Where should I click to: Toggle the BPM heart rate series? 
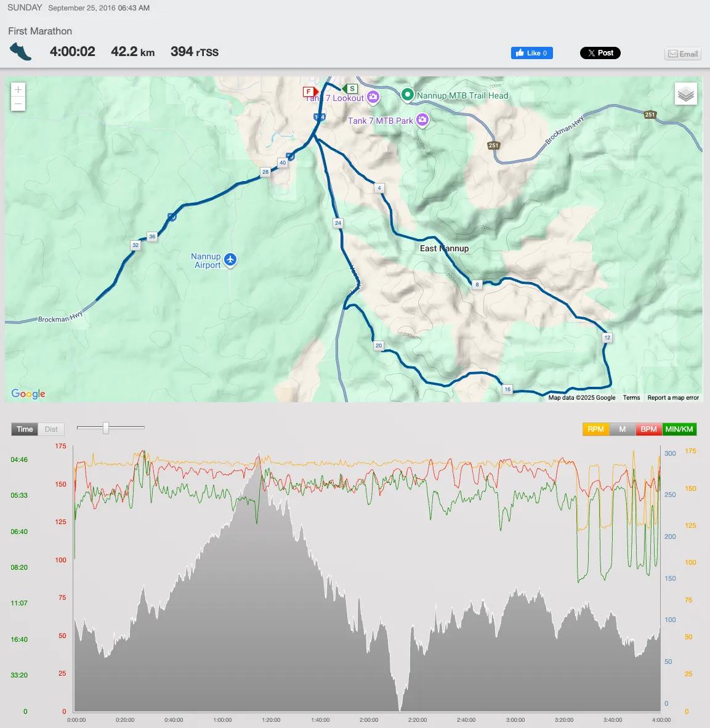tap(648, 429)
